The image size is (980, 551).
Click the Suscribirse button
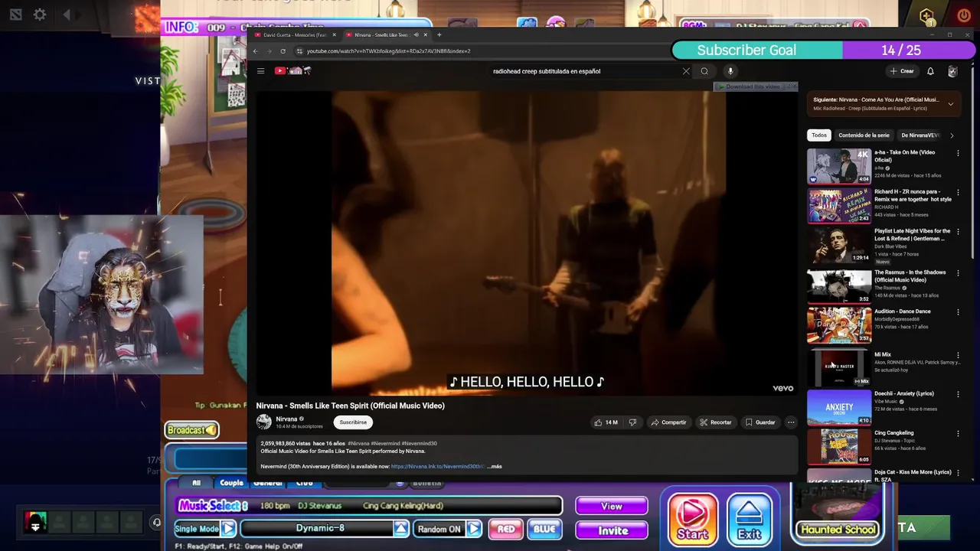coord(353,422)
